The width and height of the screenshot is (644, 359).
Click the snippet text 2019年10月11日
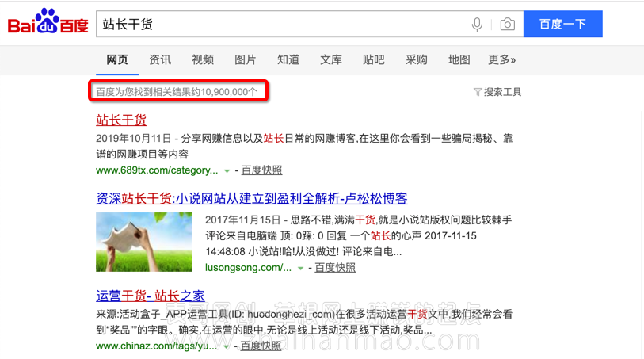click(x=134, y=139)
